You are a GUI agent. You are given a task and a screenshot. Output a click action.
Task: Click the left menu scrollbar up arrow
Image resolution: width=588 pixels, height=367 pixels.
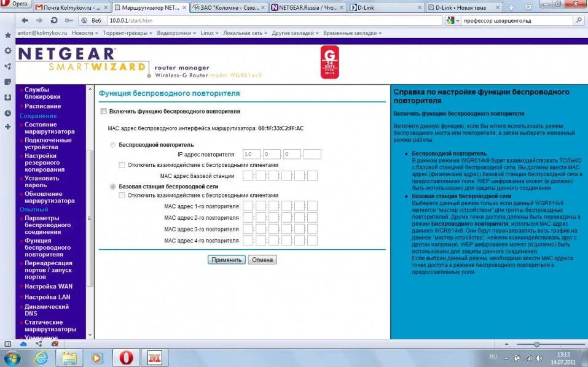[90, 89]
